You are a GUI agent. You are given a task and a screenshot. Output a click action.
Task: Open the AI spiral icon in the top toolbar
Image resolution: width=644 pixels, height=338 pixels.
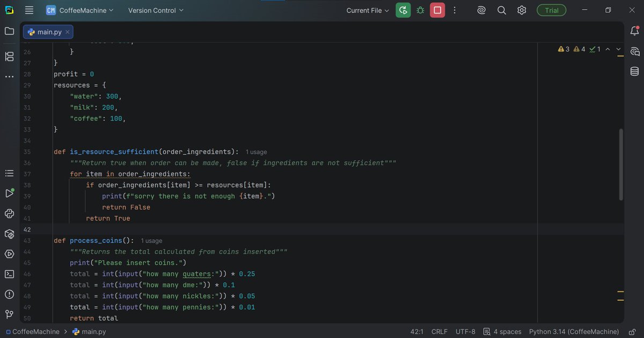click(482, 10)
